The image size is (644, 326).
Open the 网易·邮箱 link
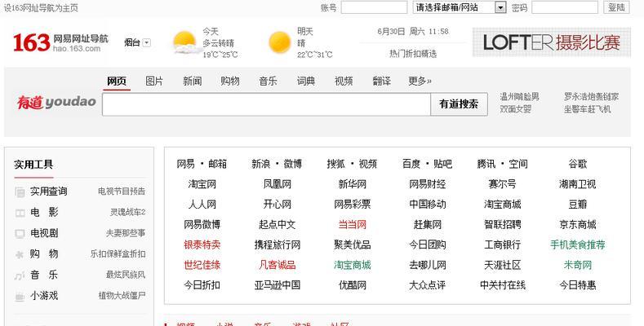pyautogui.click(x=202, y=164)
